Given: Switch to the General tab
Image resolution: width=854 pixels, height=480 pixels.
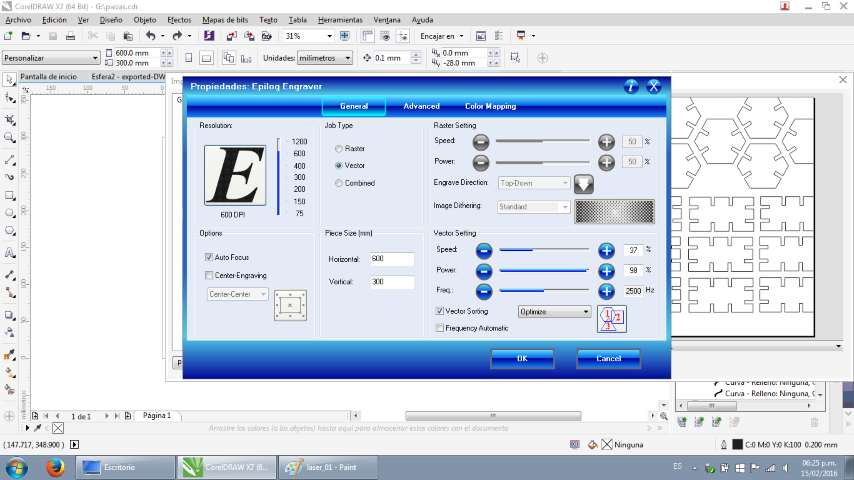Looking at the screenshot, I should (x=354, y=106).
